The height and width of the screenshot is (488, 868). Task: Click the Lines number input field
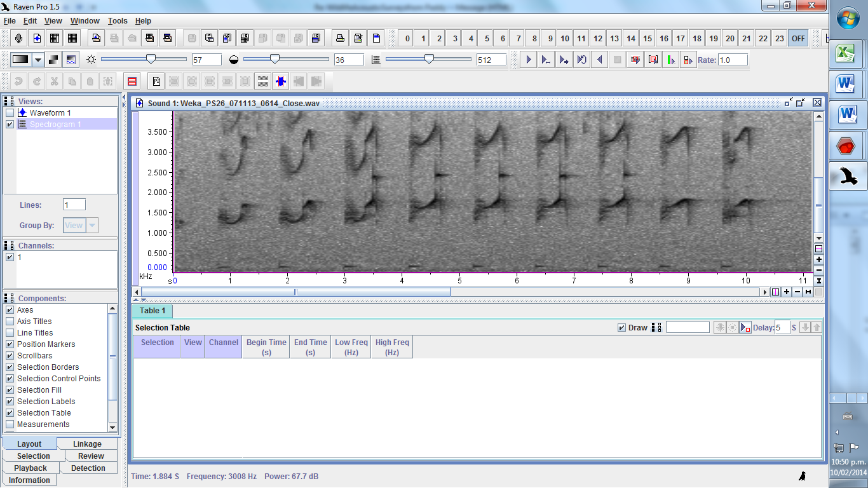pyautogui.click(x=74, y=205)
